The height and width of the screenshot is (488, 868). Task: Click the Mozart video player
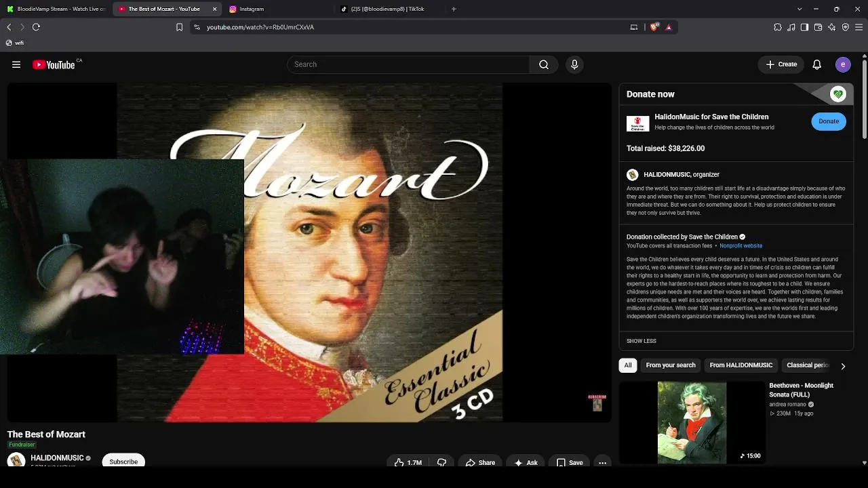point(309,252)
